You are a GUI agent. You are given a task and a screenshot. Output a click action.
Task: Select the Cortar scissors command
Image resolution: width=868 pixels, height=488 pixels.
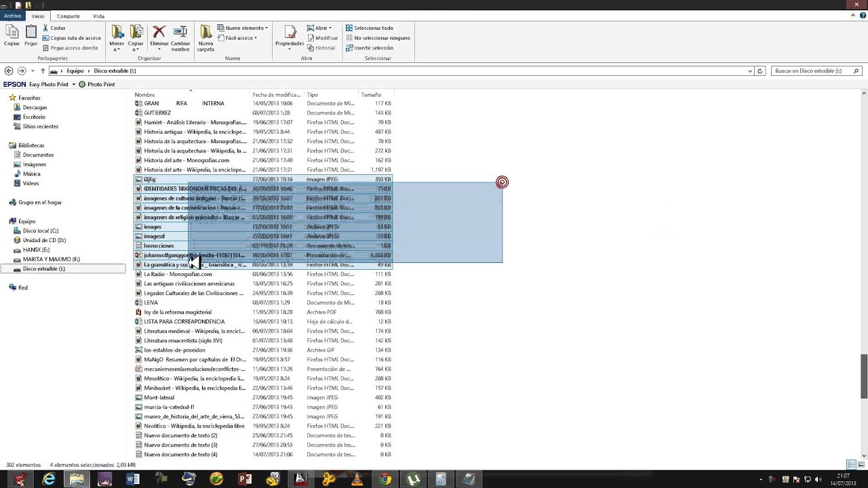(54, 28)
